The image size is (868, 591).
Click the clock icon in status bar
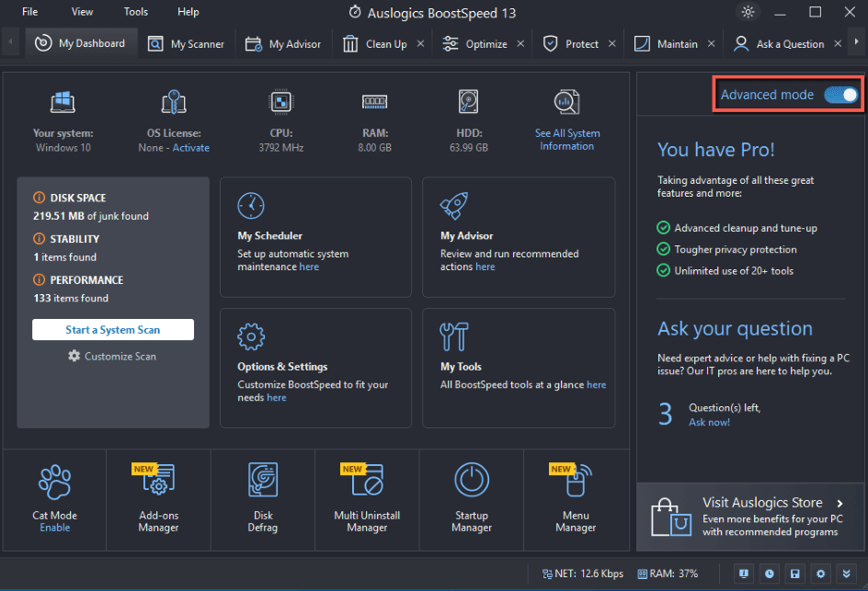pos(770,574)
